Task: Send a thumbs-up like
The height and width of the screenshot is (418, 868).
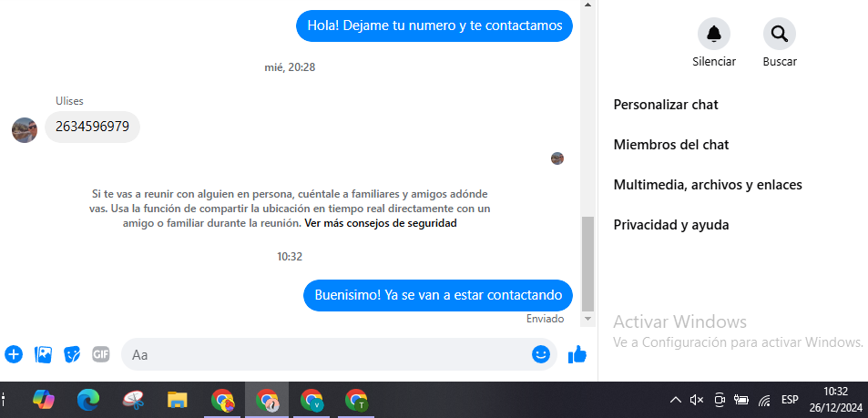Action: coord(577,354)
